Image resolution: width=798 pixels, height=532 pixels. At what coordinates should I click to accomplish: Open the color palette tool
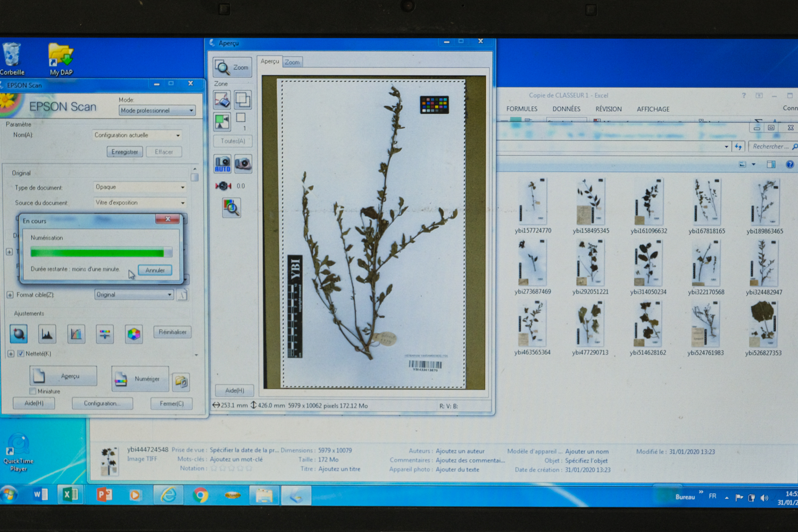[x=134, y=334]
